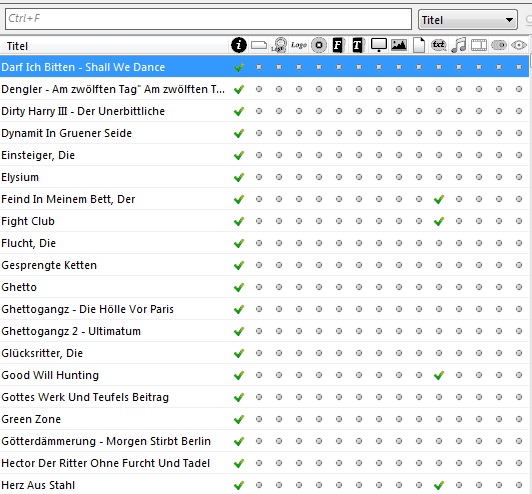Click the film strip column icon
This screenshot has height=494, width=532.
pos(479,45)
